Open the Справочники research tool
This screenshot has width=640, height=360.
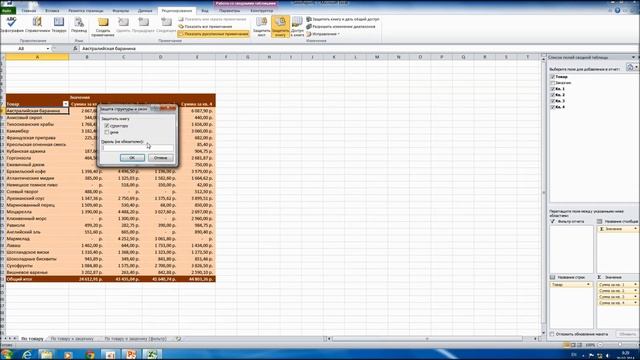point(37,24)
